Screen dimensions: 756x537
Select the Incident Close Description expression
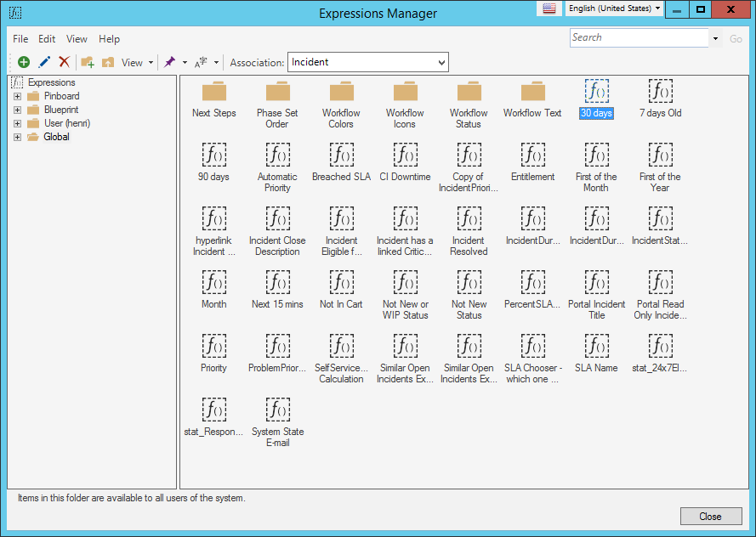(x=278, y=232)
